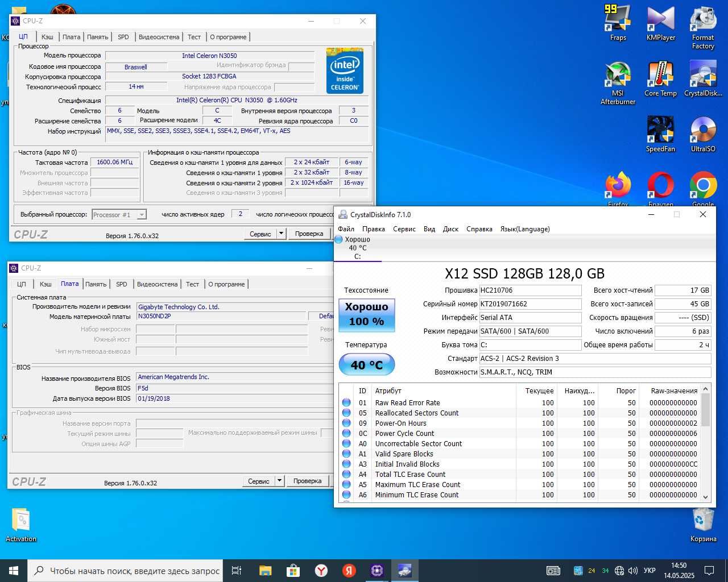Open Язык(Language) menu in CrystalDiskInfo

[x=525, y=229]
